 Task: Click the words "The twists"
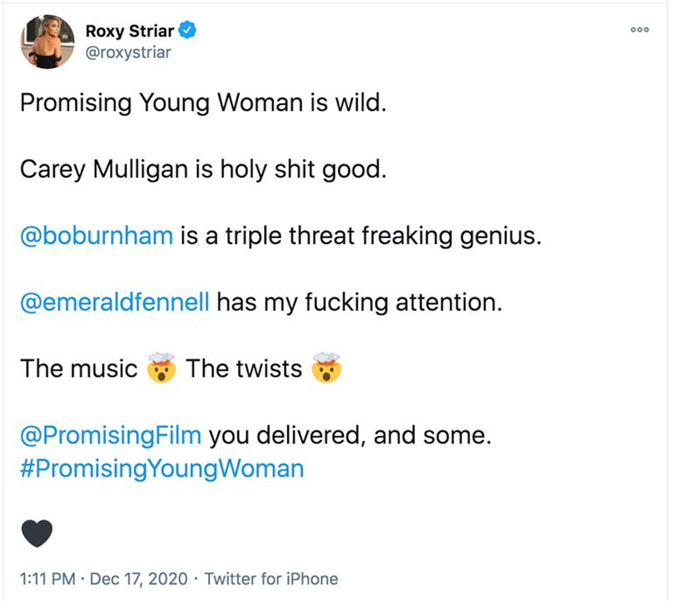[244, 368]
